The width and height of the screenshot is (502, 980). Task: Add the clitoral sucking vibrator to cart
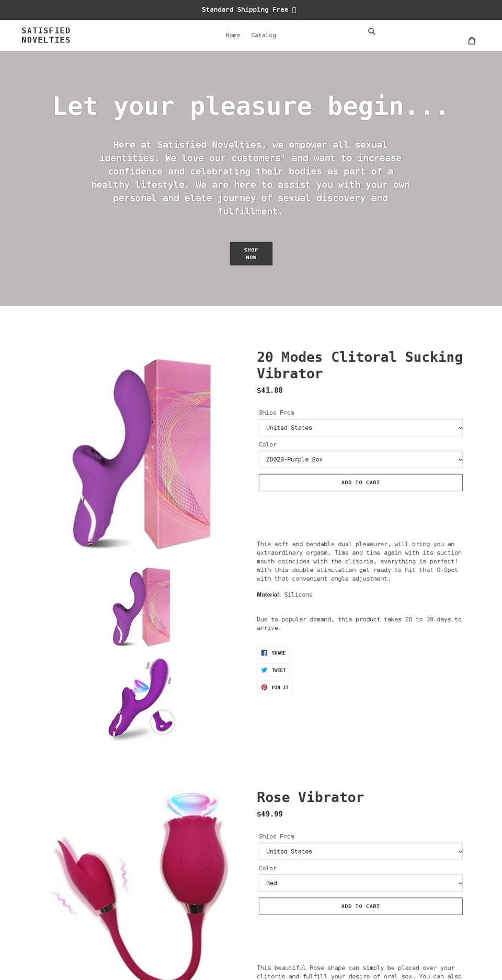(x=360, y=482)
